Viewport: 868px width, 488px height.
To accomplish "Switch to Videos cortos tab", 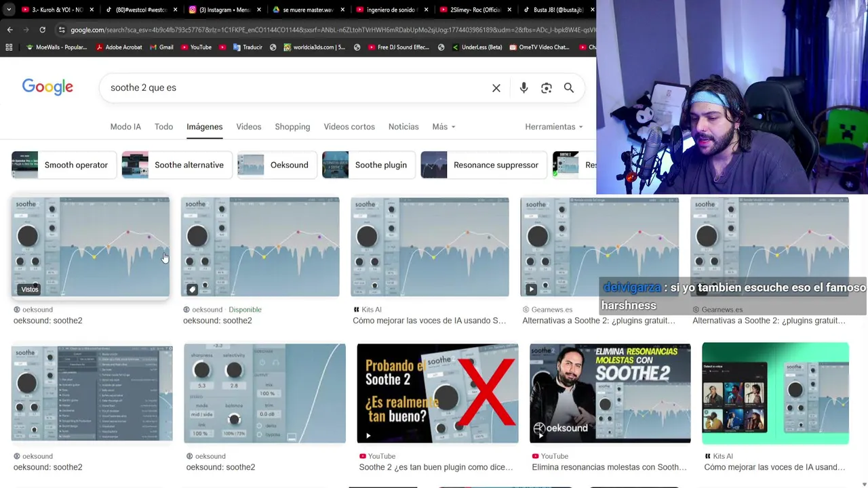I will [x=349, y=127].
